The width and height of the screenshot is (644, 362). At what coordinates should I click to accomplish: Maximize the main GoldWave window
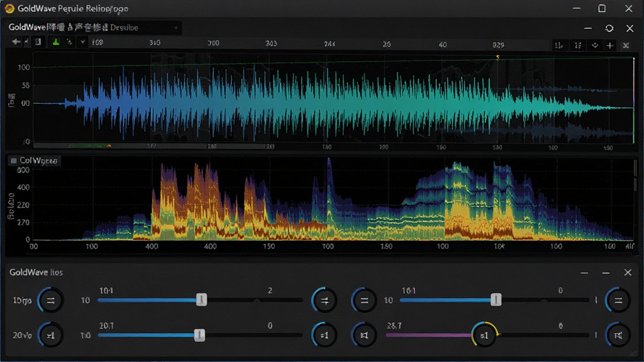click(602, 8)
